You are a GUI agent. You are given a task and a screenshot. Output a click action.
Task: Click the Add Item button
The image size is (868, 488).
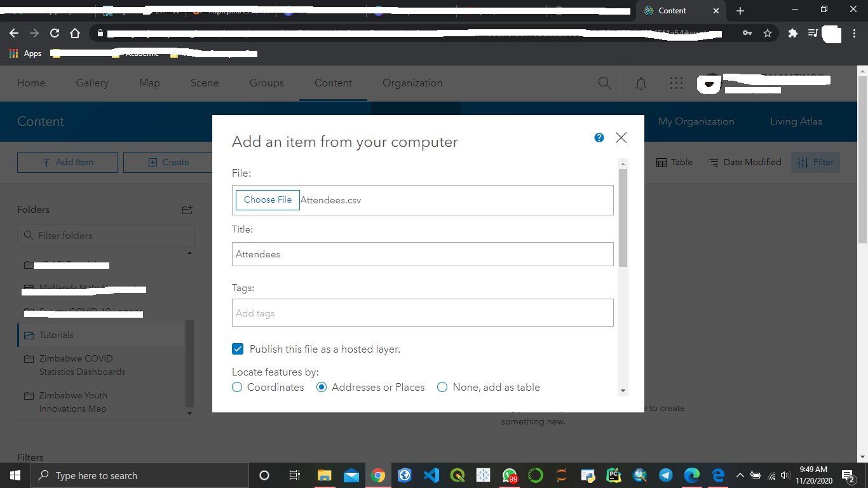[67, 162]
